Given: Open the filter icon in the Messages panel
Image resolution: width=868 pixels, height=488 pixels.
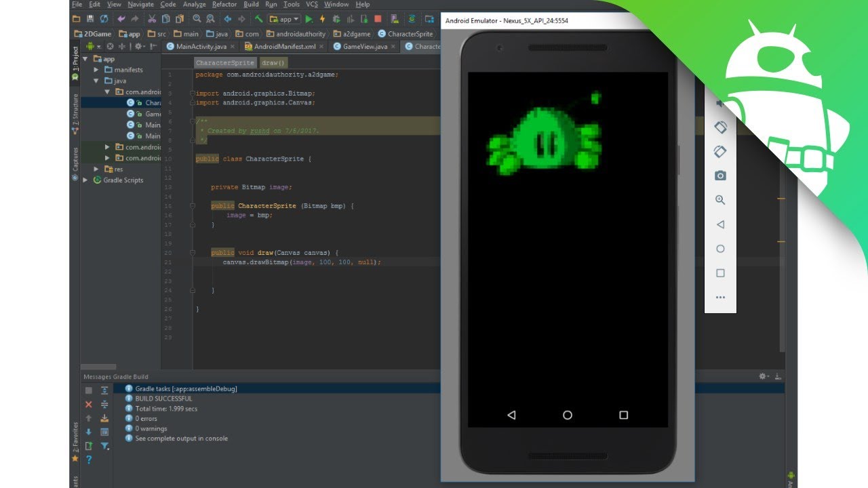Looking at the screenshot, I should pos(105,446).
